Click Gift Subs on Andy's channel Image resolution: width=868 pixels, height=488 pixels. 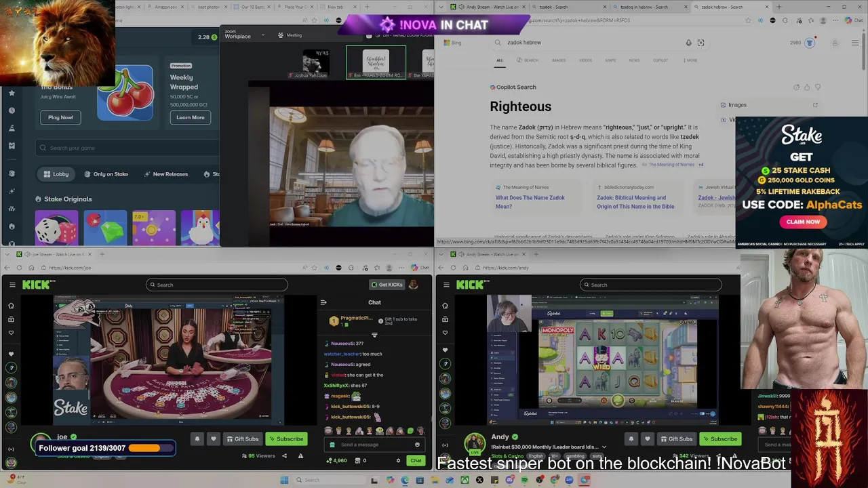coord(676,439)
